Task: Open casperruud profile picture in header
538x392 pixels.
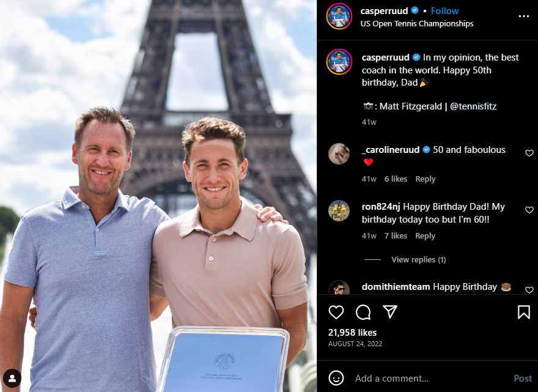Action: [339, 16]
